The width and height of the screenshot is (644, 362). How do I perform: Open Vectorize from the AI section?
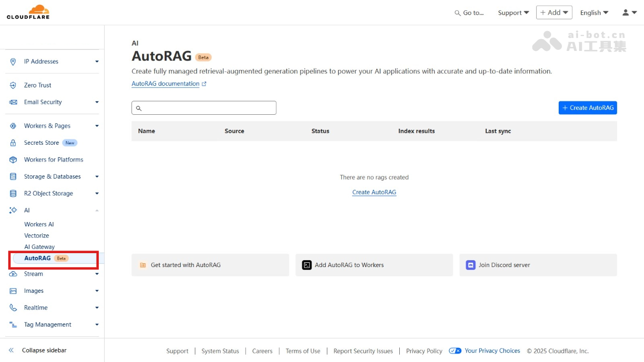36,235
